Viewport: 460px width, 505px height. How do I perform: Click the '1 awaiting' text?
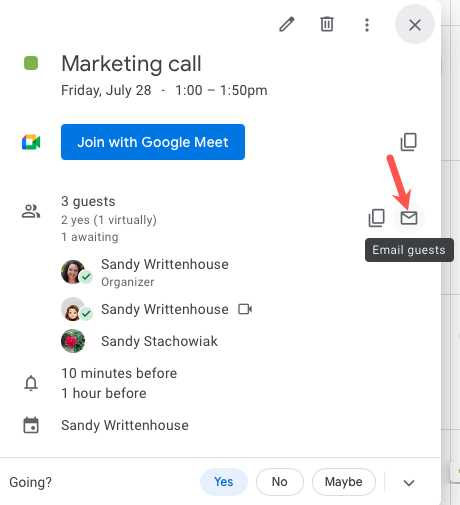coord(90,237)
